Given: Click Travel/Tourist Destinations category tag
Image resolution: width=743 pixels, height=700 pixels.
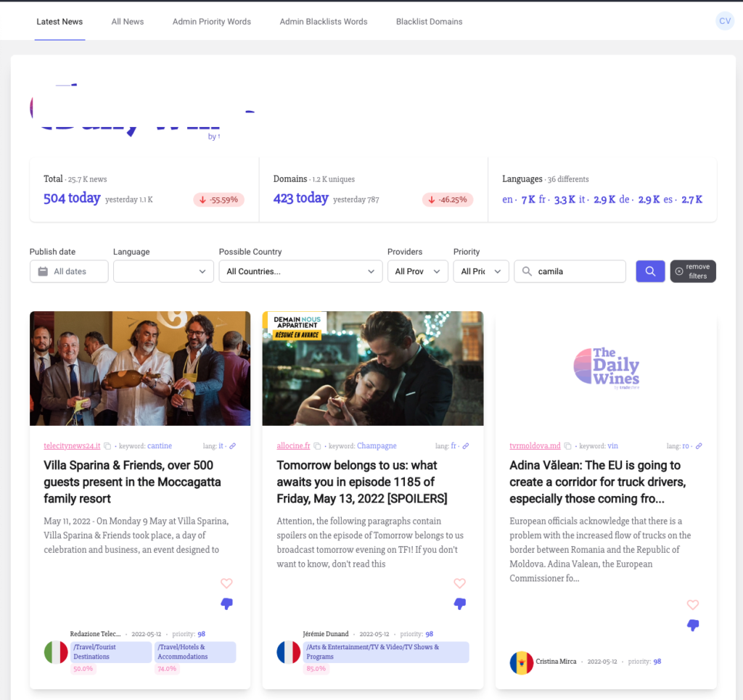Looking at the screenshot, I should pos(111,651).
